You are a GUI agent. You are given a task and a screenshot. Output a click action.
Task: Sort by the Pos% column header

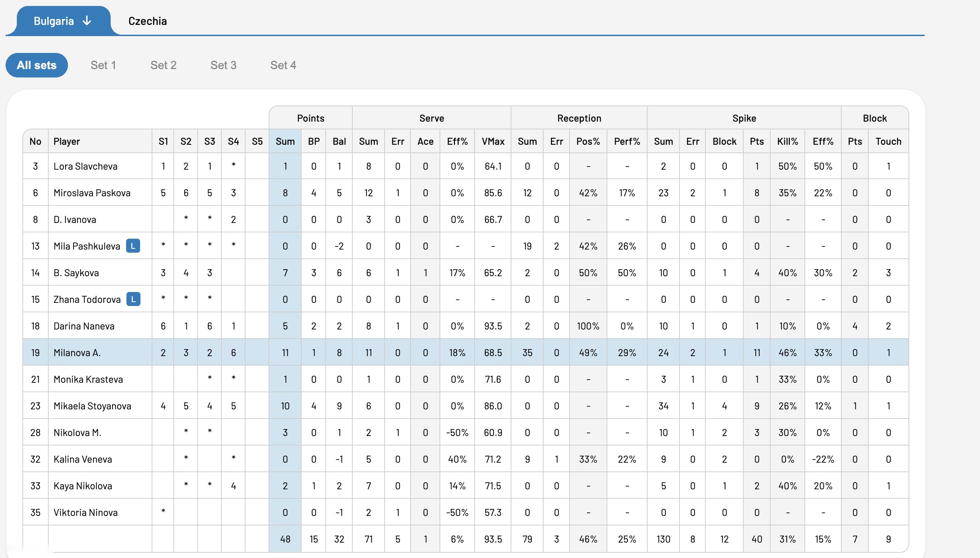[x=588, y=141]
